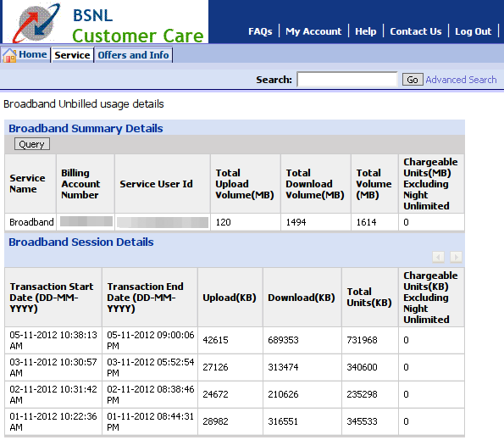Screen dimensions: 504x440
Task: Select the Total Units(KB) header
Action: click(370, 298)
